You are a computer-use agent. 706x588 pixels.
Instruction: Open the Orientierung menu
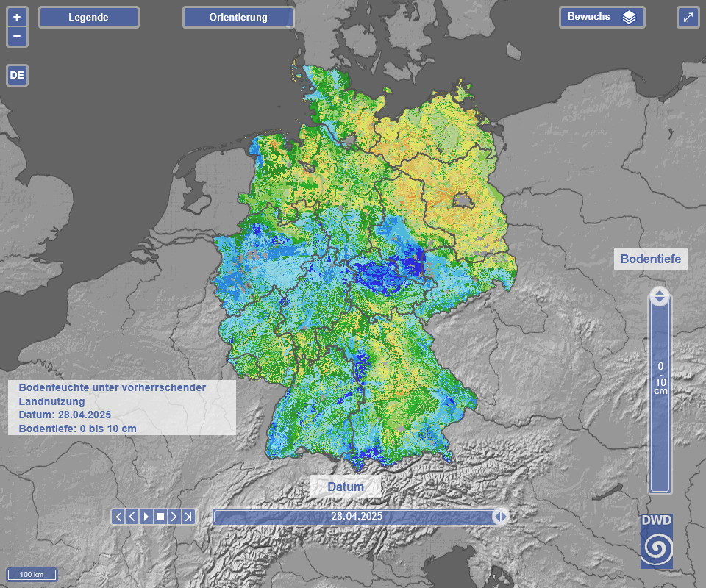click(238, 17)
